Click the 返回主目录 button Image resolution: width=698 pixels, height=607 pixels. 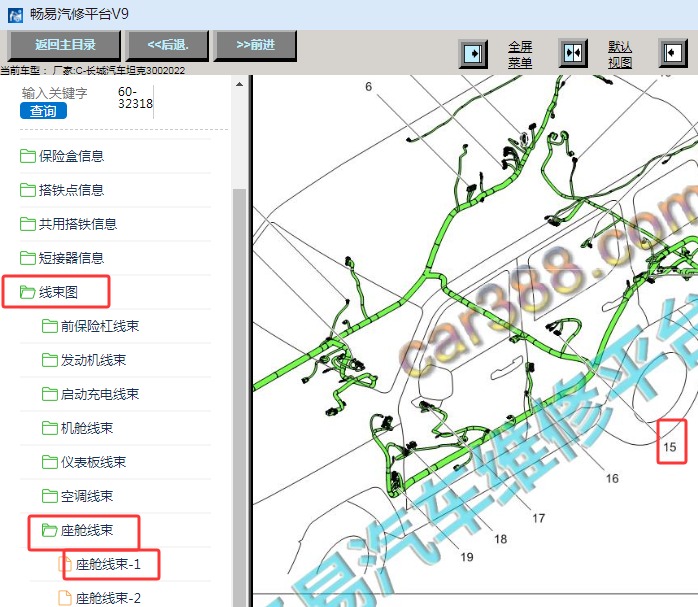tap(64, 45)
